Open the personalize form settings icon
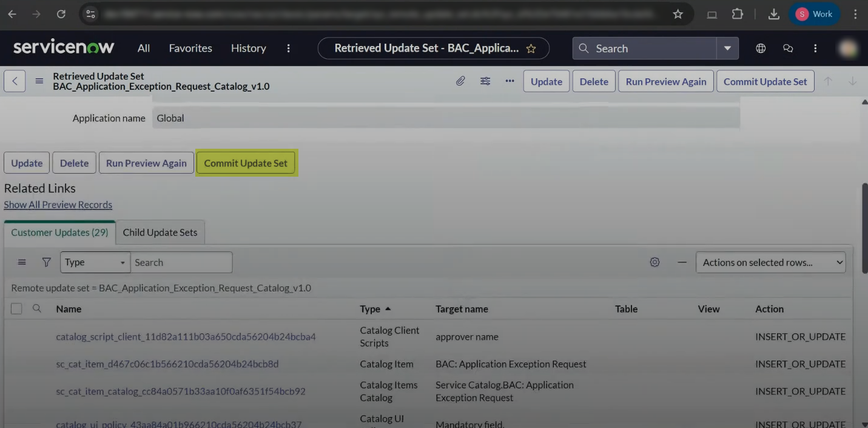The image size is (868, 428). pos(485,81)
